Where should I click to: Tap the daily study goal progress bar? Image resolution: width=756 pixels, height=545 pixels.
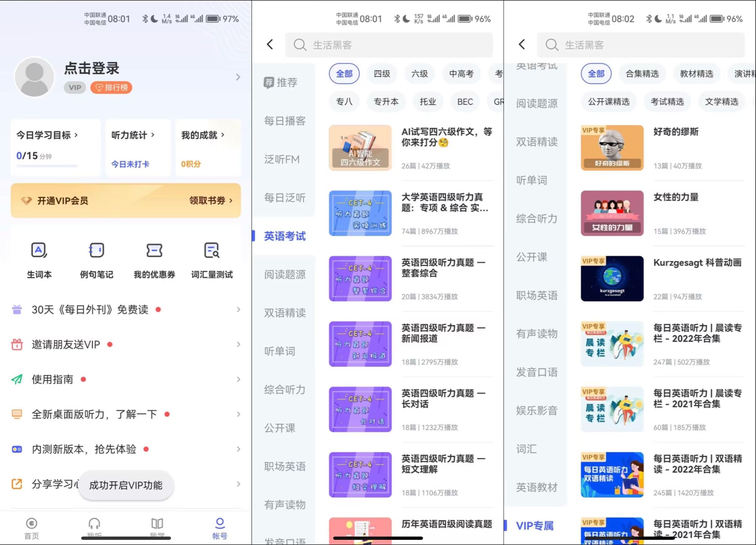[x=47, y=166]
